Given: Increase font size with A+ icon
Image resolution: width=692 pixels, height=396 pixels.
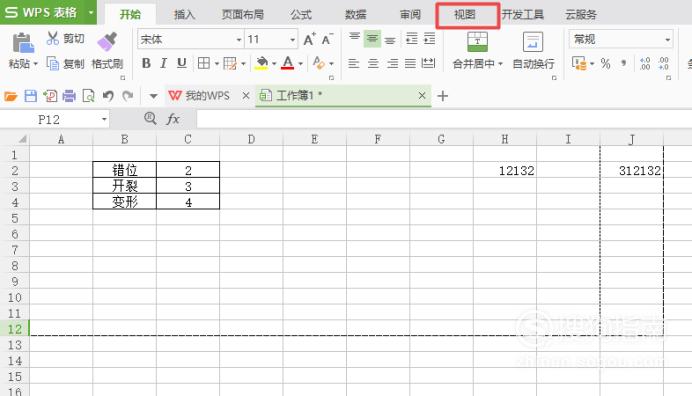Looking at the screenshot, I should [x=309, y=39].
